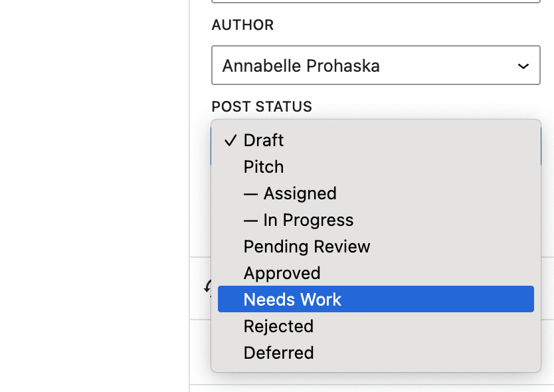This screenshot has width=554, height=392.
Task: Click the checkmark next to Draft
Action: coord(231,141)
